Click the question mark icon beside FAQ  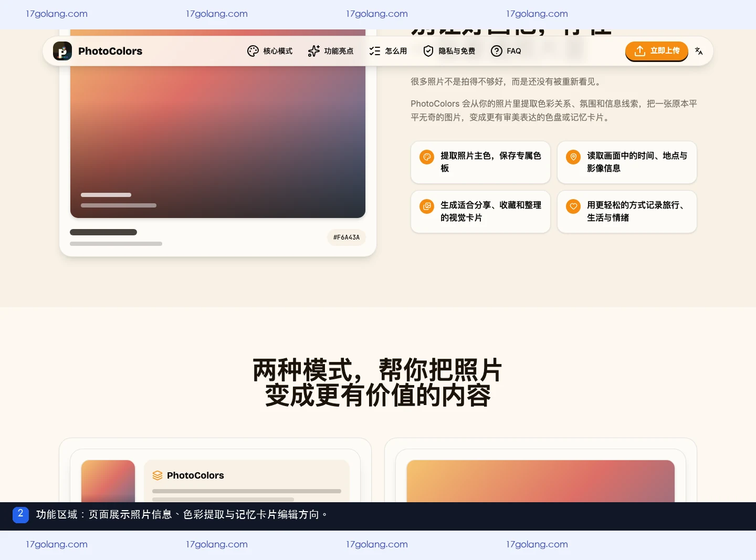point(497,51)
